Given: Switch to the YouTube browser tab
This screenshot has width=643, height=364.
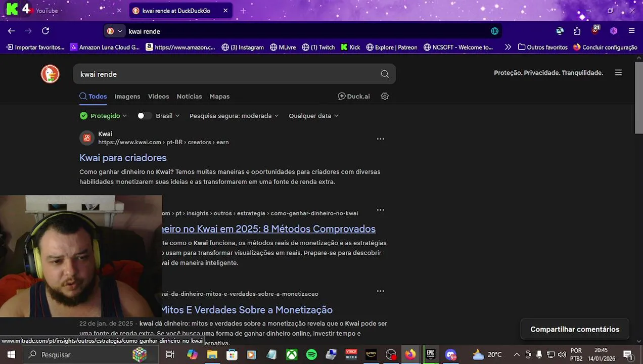Looking at the screenshot, I should coord(63,11).
